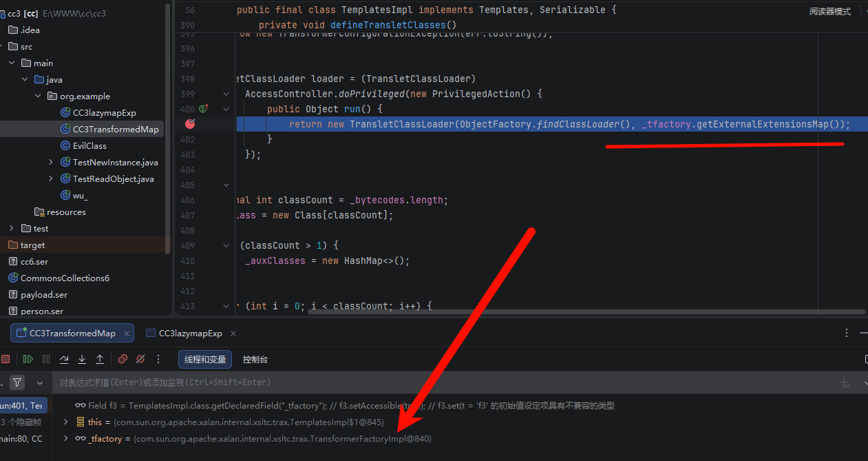This screenshot has width=868, height=461.
Task: Select the .idea folder
Action: 30,30
